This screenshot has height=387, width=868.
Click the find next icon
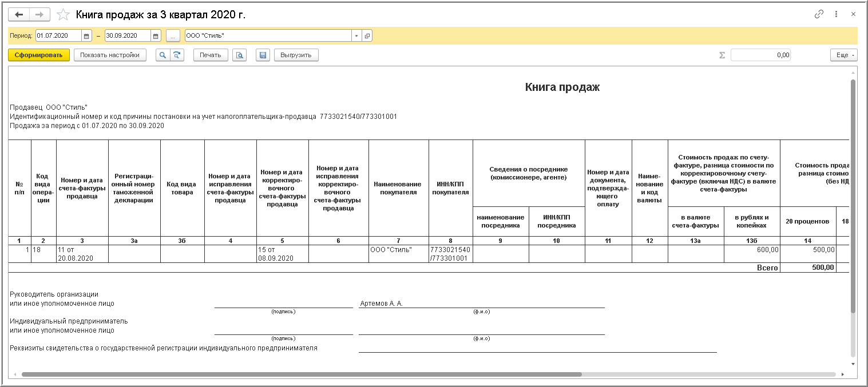[177, 55]
